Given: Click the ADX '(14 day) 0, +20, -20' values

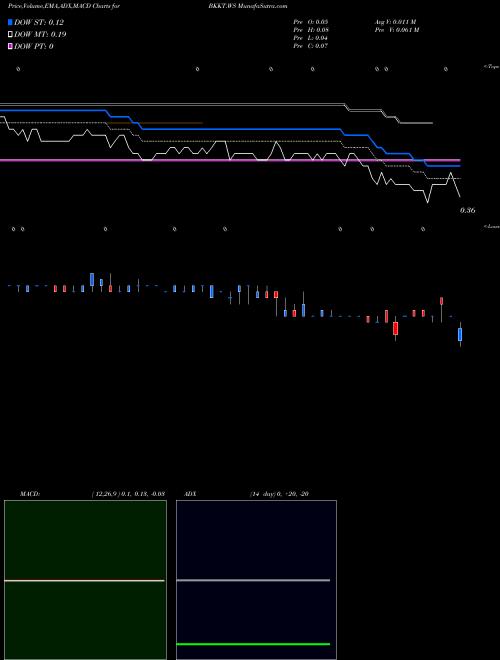Looking at the screenshot, I should point(279,494).
